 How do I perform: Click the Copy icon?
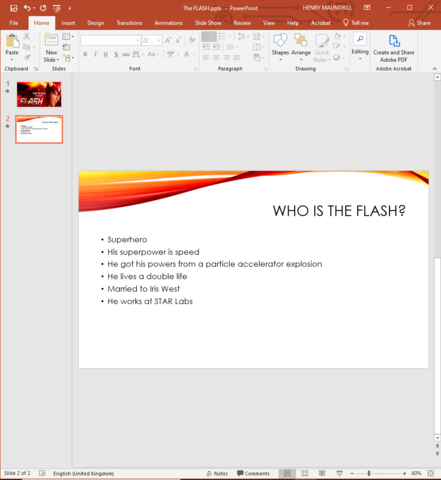coord(27,47)
